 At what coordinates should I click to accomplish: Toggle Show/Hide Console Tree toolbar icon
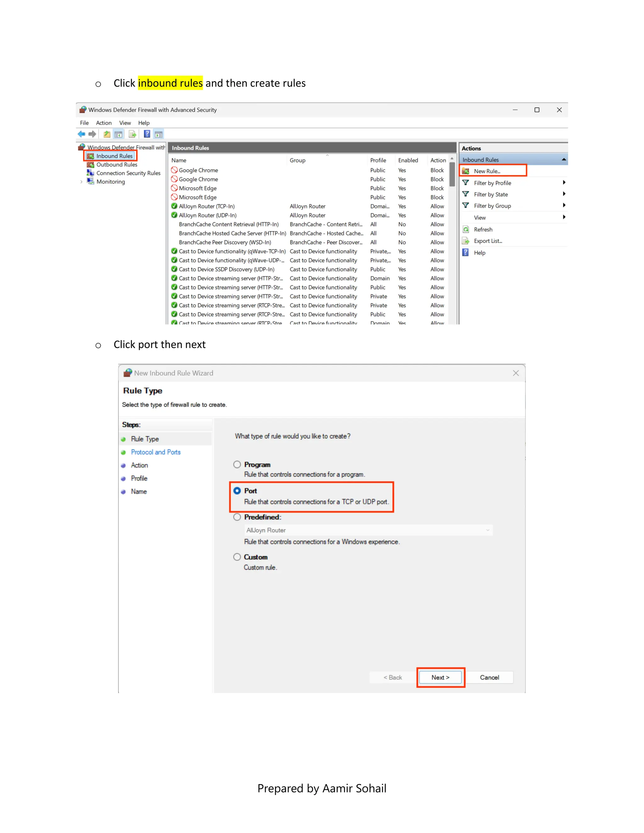pyautogui.click(x=119, y=134)
